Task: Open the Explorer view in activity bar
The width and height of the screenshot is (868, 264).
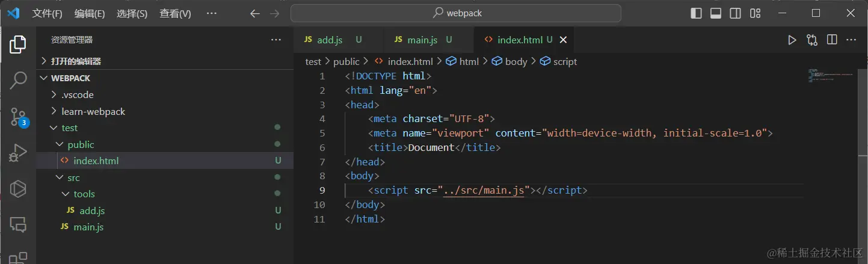Action: coord(18,44)
